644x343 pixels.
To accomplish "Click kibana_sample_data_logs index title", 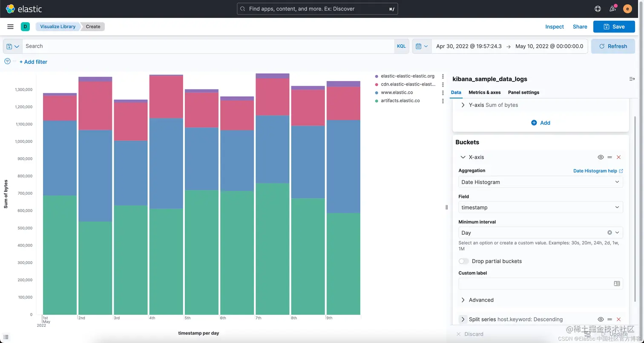I will point(490,79).
